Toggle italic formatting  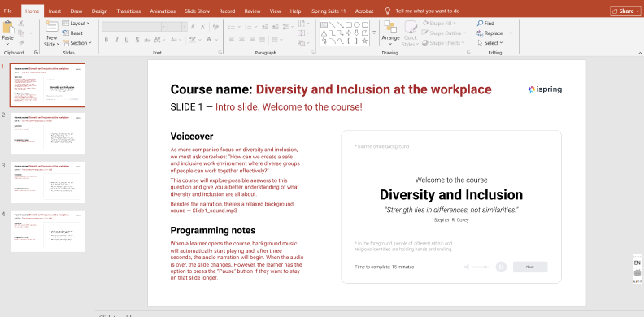[116, 40]
